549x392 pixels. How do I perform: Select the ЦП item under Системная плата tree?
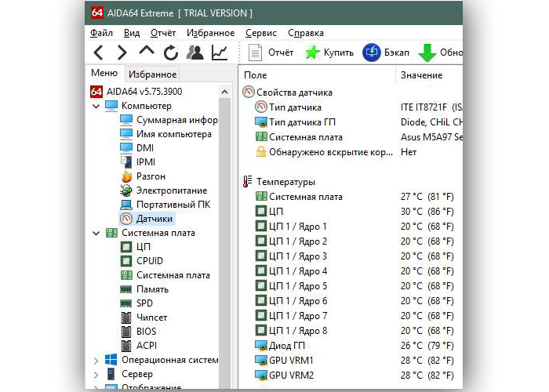(x=144, y=247)
